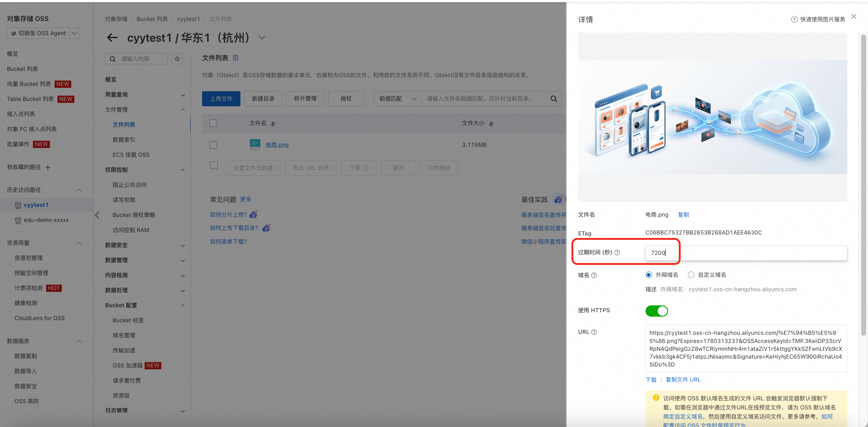This screenshot has width=868, height=427.
Task: Click the help icon next to 过期时间 (秒)
Action: pyautogui.click(x=617, y=253)
